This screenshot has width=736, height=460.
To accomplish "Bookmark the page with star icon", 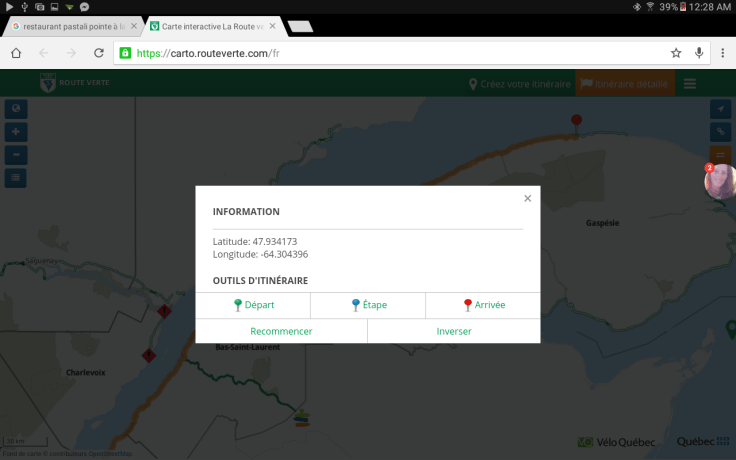I will click(x=676, y=53).
